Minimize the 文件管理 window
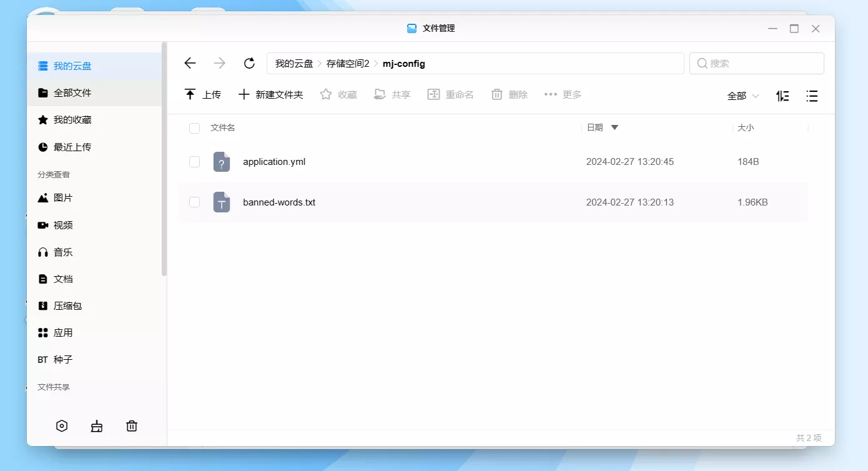The image size is (868, 471). [773, 29]
